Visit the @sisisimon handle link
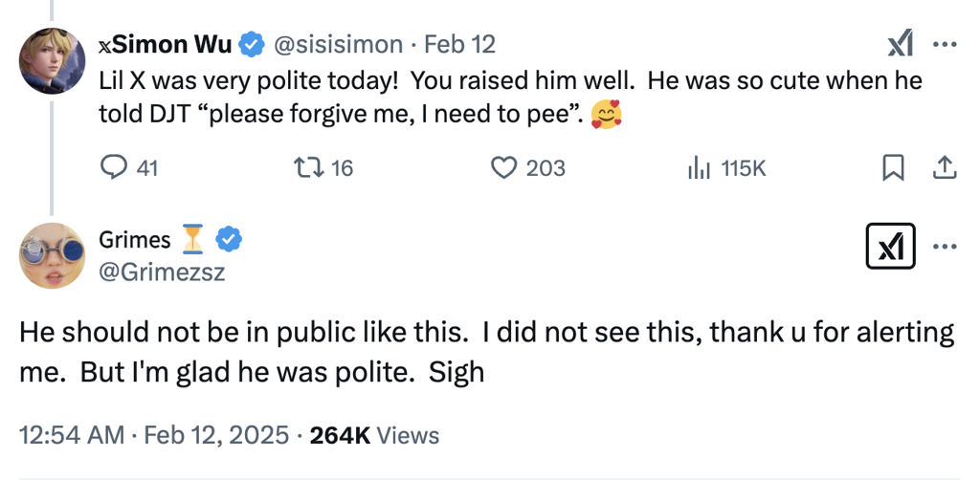 [x=339, y=44]
